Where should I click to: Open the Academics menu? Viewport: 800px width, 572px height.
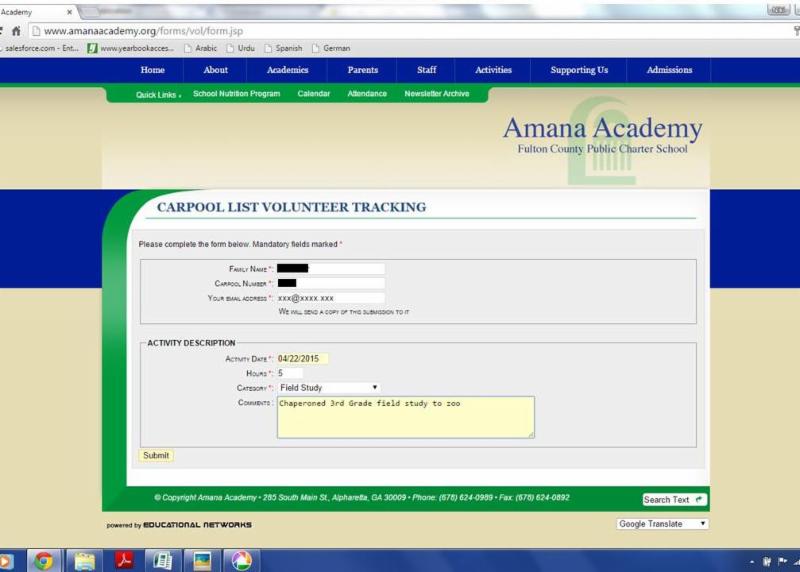(x=287, y=71)
